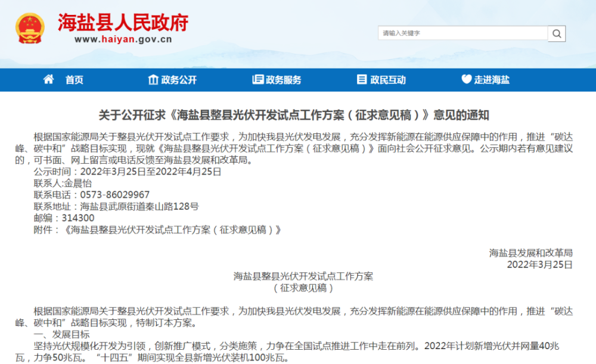This screenshot has height=364, width=596.
Task: Navigate to the 走进海盐 menu label
Action: tap(492, 80)
